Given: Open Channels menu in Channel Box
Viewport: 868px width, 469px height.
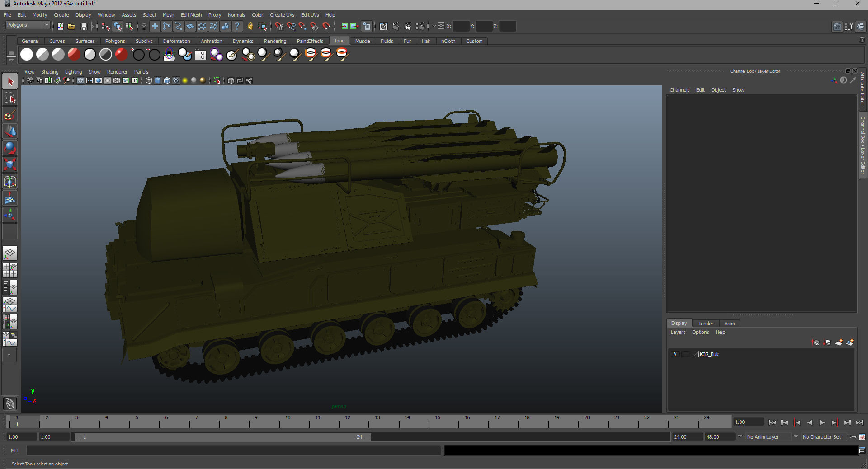Looking at the screenshot, I should [x=679, y=90].
